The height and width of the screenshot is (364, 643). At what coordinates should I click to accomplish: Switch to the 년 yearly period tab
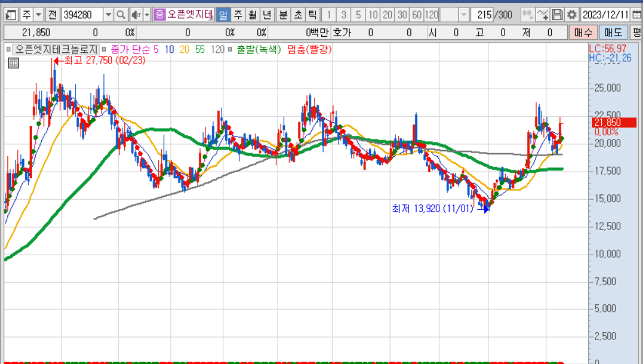pyautogui.click(x=266, y=15)
